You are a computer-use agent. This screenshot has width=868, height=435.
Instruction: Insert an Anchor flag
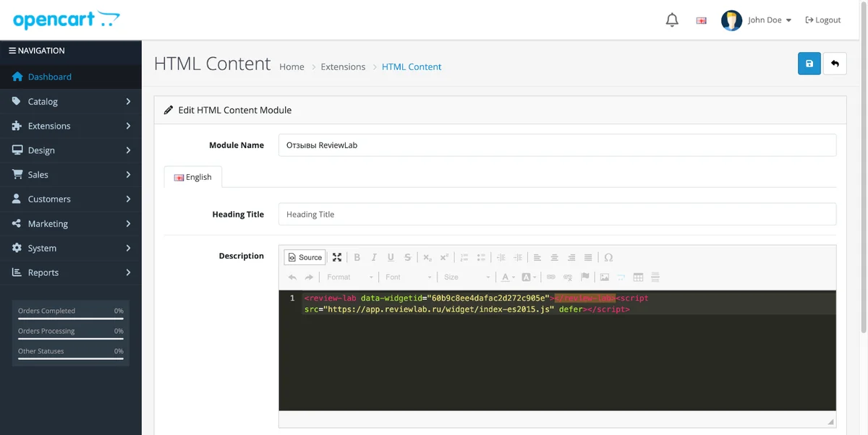[585, 277]
